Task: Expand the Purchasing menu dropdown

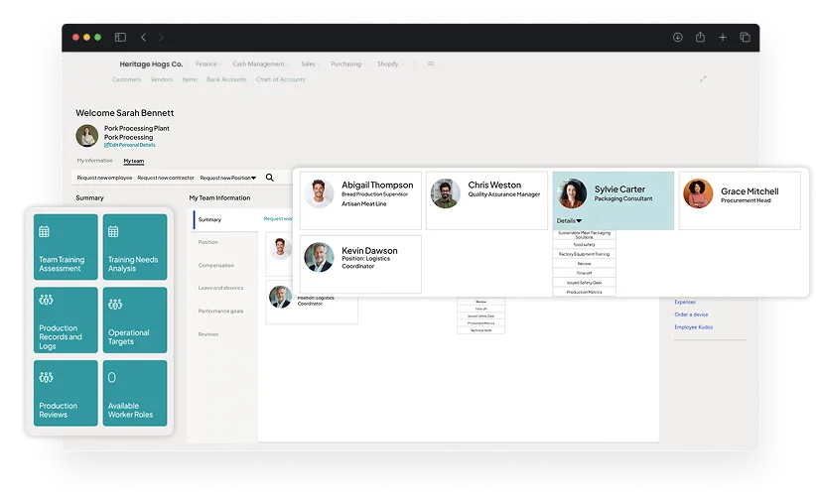Action: (x=348, y=63)
